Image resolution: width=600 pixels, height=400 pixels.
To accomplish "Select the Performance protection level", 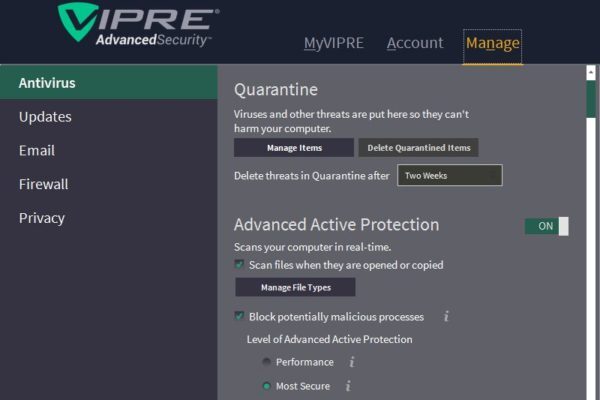I will pyautogui.click(x=266, y=361).
